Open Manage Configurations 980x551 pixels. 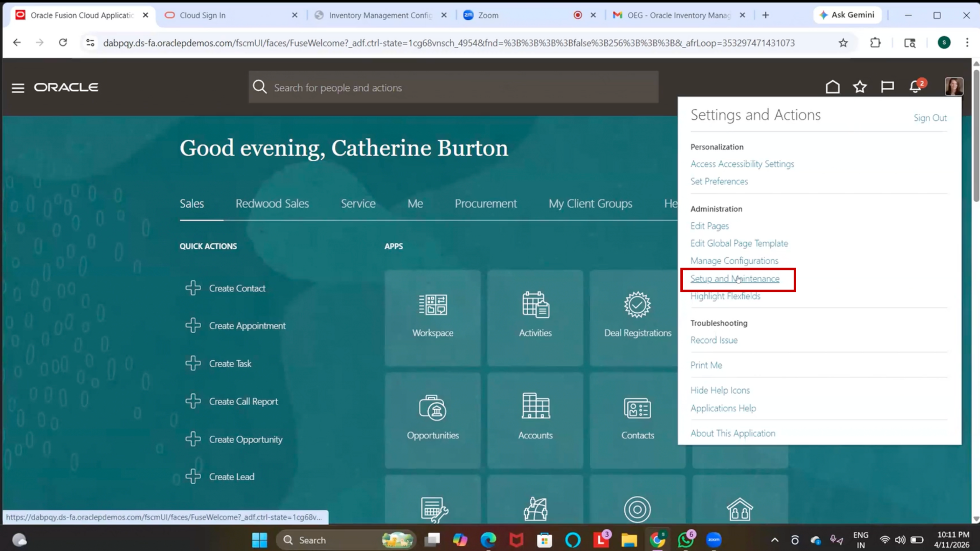(x=734, y=261)
